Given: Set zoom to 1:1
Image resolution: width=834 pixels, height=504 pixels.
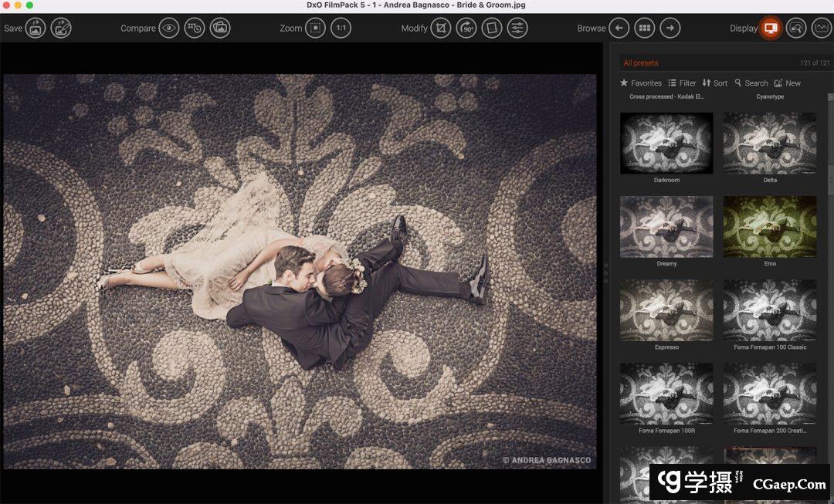Looking at the screenshot, I should click(x=341, y=29).
